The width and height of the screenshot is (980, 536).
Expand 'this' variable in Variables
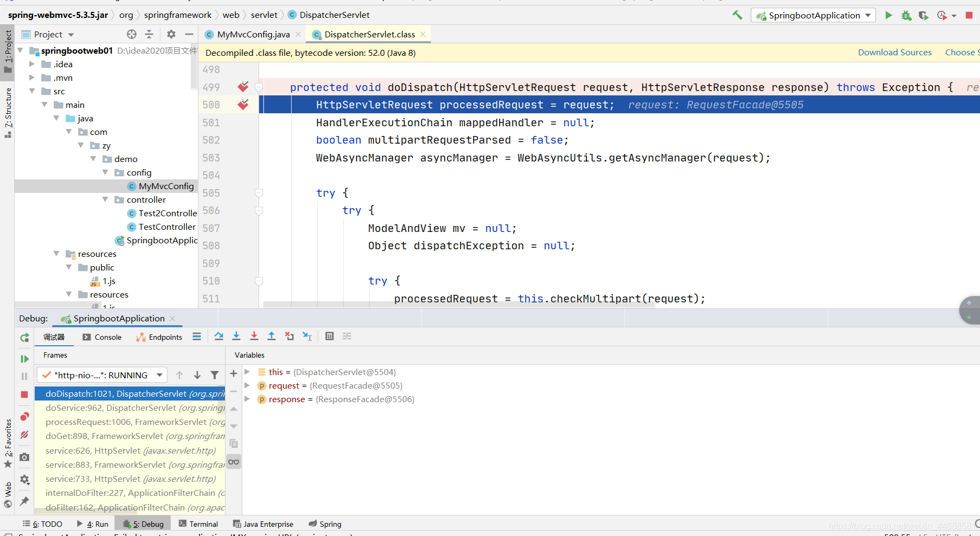pos(247,372)
